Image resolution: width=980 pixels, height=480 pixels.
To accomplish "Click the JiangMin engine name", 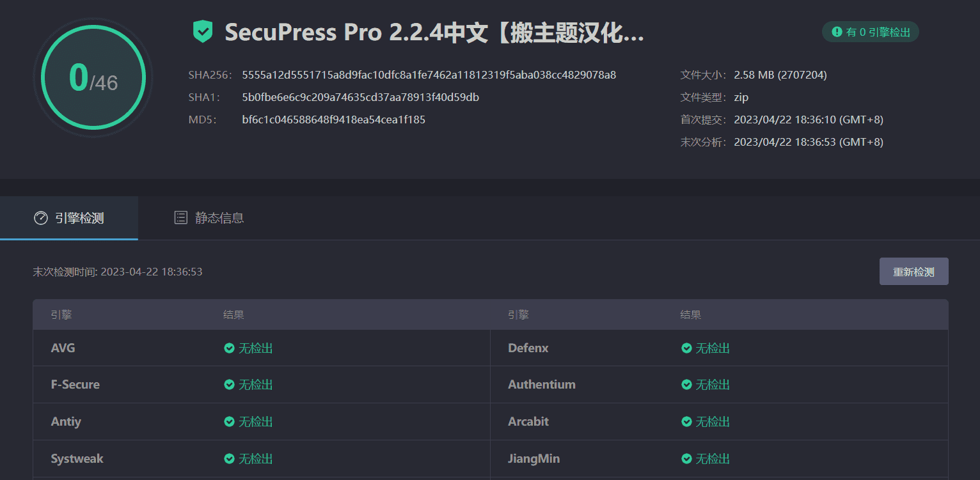I will [533, 459].
